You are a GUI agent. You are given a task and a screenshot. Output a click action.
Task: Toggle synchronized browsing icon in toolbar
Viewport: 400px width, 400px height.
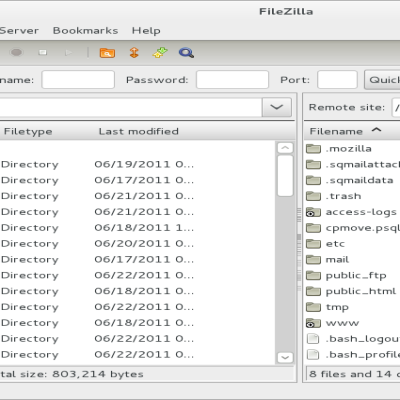point(160,53)
